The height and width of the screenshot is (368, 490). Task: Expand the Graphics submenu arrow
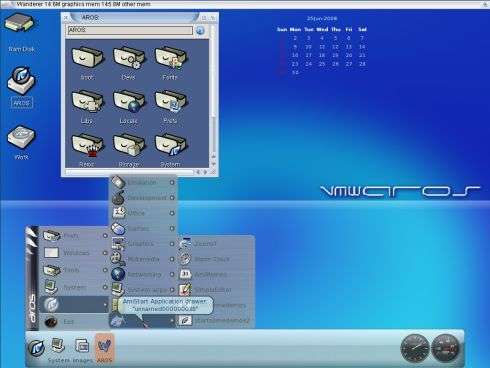[x=172, y=244]
